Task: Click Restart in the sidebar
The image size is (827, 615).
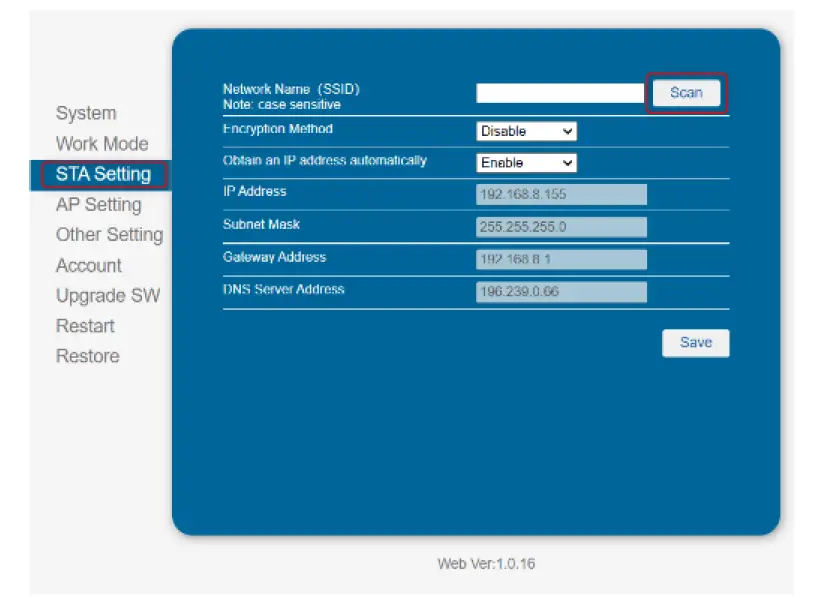Action: [85, 326]
